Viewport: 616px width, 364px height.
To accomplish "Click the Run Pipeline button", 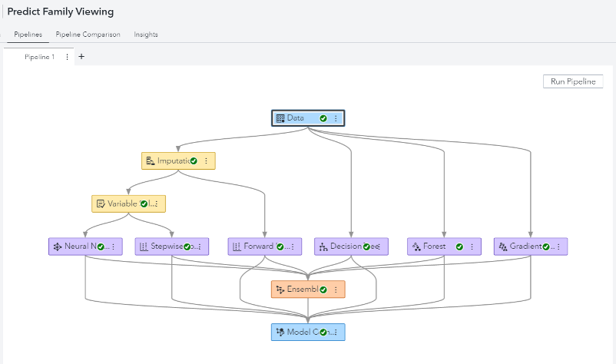I will [x=573, y=81].
